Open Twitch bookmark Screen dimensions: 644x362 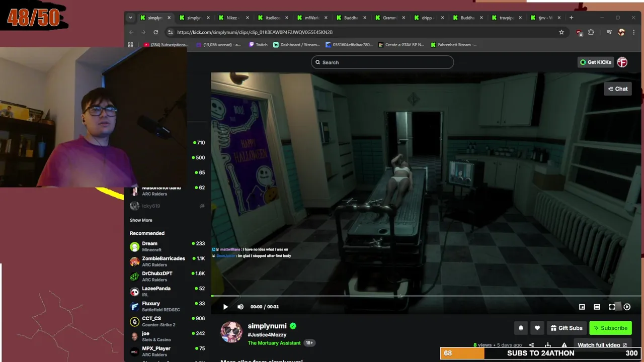pos(258,45)
